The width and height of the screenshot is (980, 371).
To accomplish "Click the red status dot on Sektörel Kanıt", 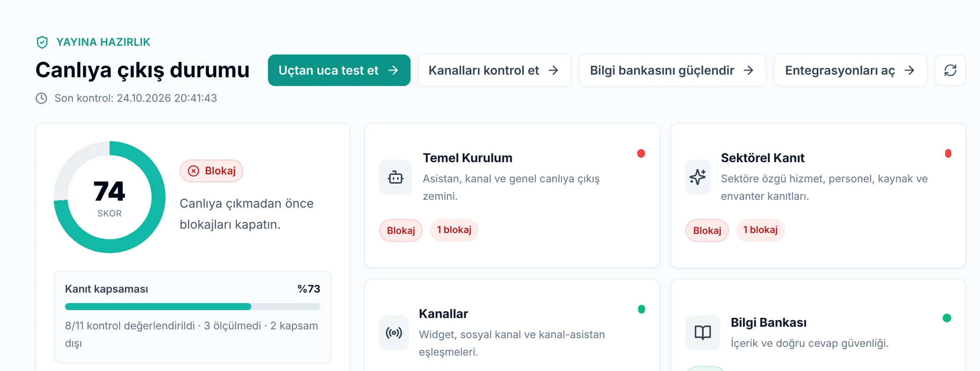I will 948,154.
